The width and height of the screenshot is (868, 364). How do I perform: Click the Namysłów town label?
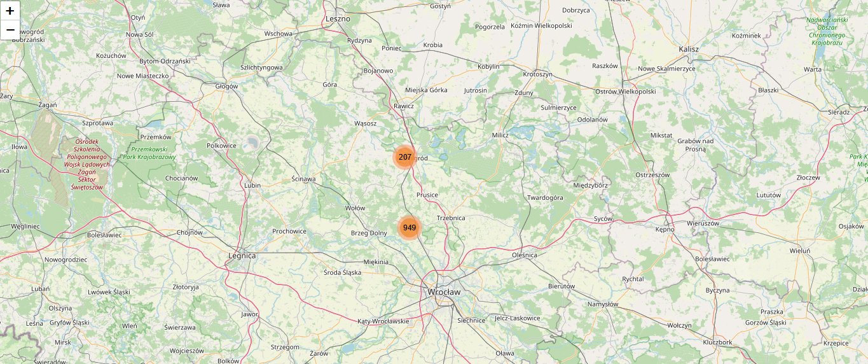click(x=603, y=304)
